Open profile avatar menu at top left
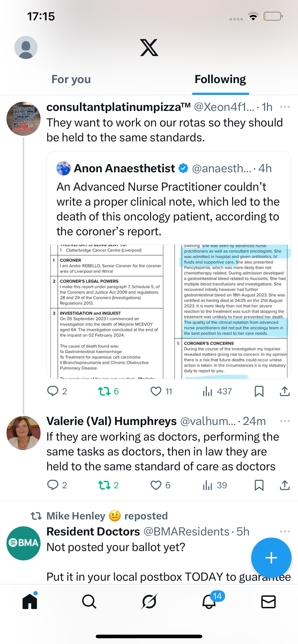The width and height of the screenshot is (298, 644). (26, 47)
